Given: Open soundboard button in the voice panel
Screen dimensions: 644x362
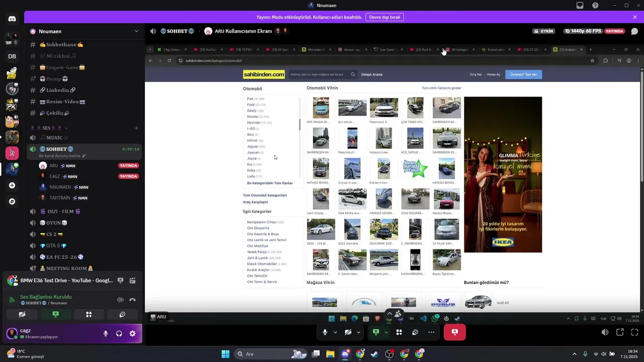Looking at the screenshot, I should click(x=122, y=314).
